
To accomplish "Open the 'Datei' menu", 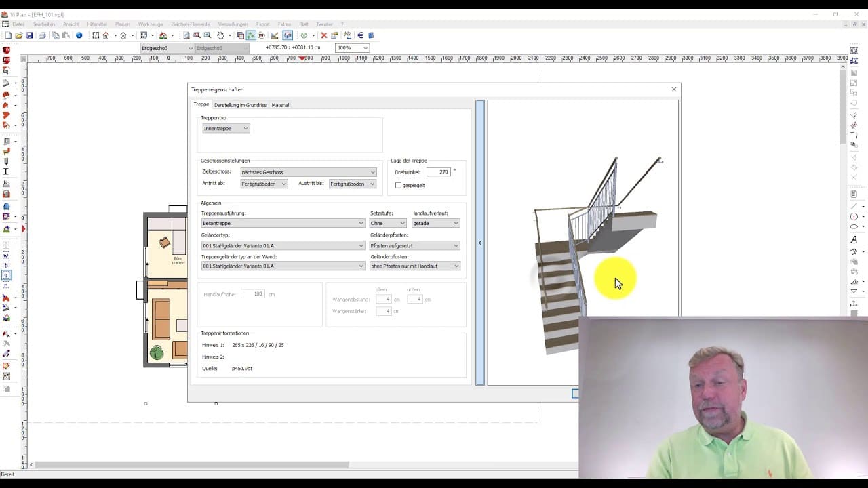I will coord(18,24).
